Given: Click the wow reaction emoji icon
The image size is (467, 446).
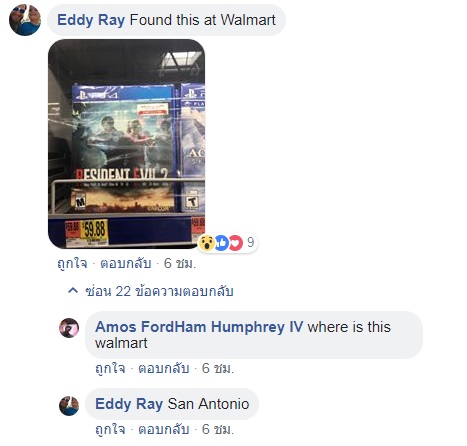Looking at the screenshot, I should pos(207,242).
